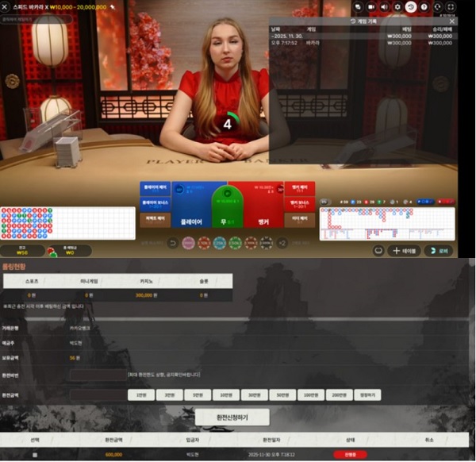The width and height of the screenshot is (476, 462).
Task: Place the 뱅커 보너스 side bet
Action: click(x=300, y=204)
